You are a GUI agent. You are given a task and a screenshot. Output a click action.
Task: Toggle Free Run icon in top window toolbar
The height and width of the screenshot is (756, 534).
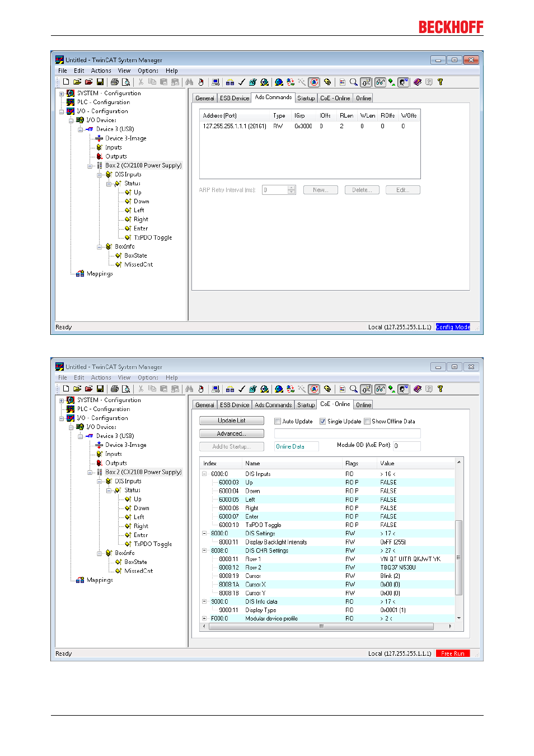[315, 82]
